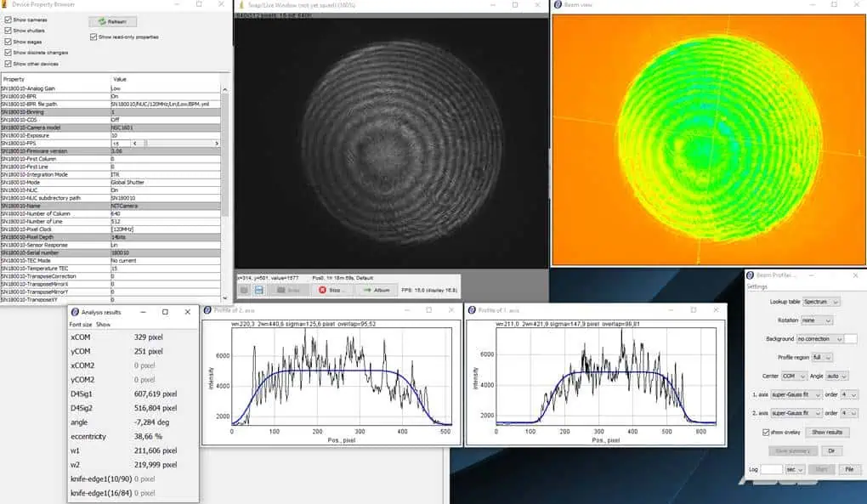Toggle the Show discrete changers checkbox
This screenshot has width=867, height=504.
tap(8, 53)
